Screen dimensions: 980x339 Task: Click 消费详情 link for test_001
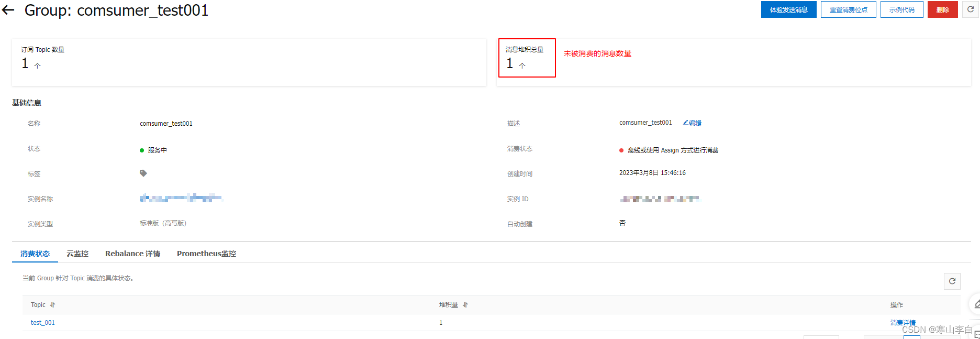[x=903, y=323]
